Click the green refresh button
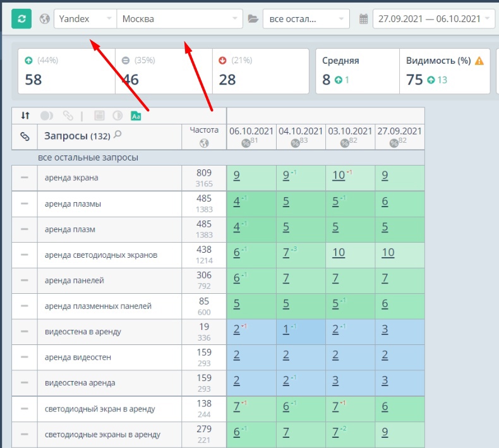The height and width of the screenshot is (448, 499). tap(21, 19)
